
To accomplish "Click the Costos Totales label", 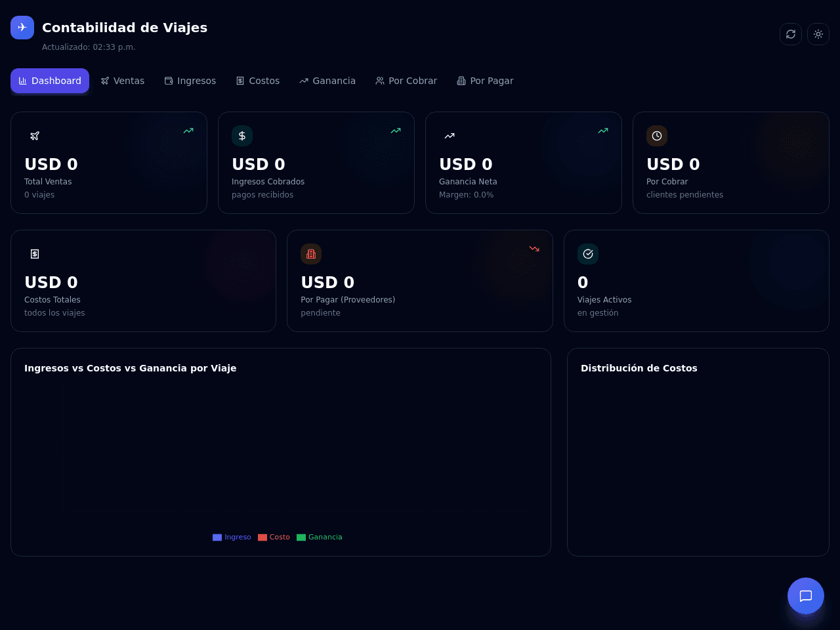I will pyautogui.click(x=52, y=300).
